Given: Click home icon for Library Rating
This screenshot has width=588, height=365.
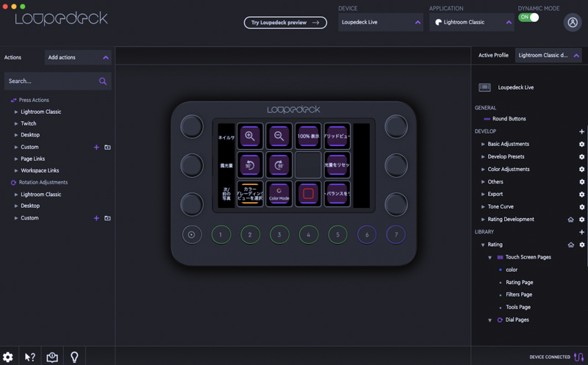Looking at the screenshot, I should (x=571, y=245).
